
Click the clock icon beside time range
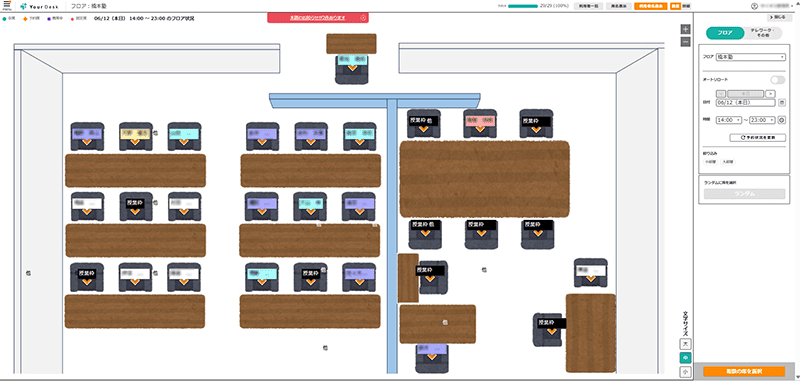tap(782, 120)
